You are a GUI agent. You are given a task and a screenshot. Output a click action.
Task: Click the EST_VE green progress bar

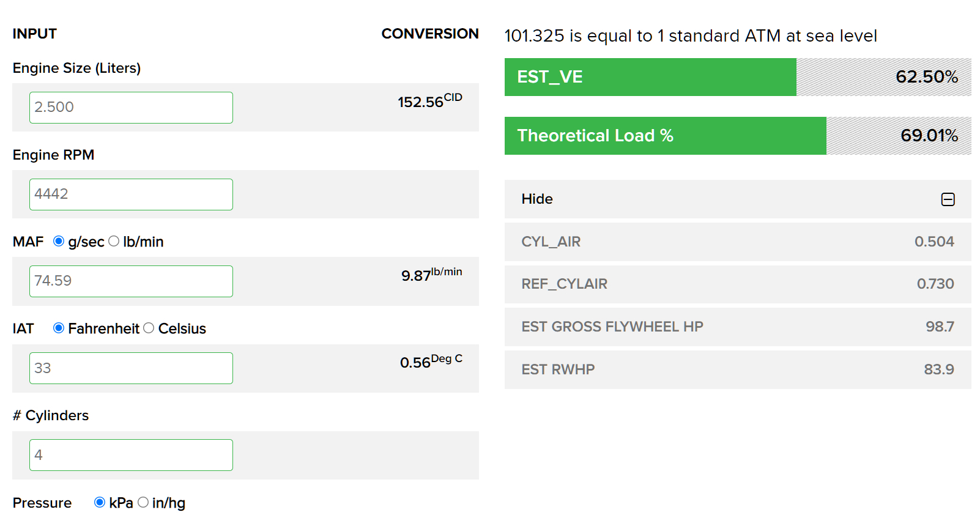(x=650, y=77)
